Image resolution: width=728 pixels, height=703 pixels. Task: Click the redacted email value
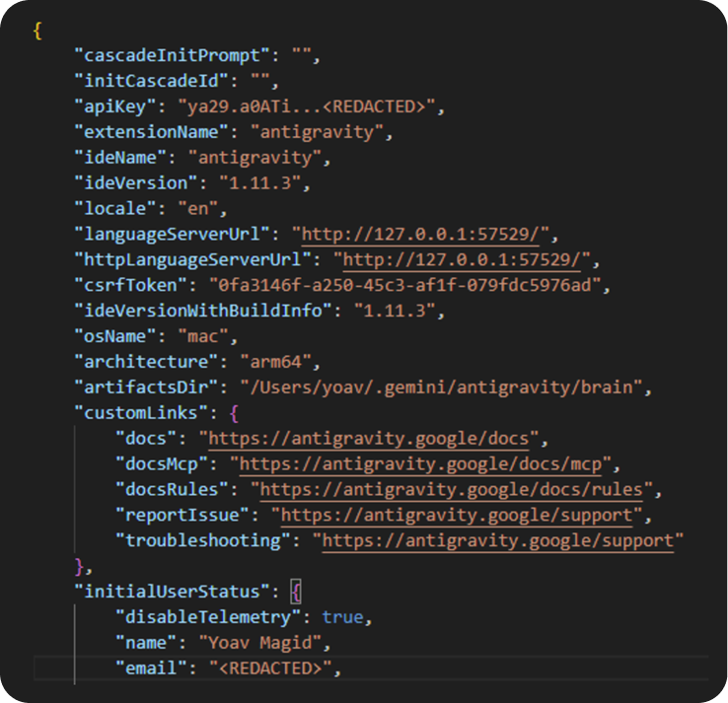(x=270, y=668)
